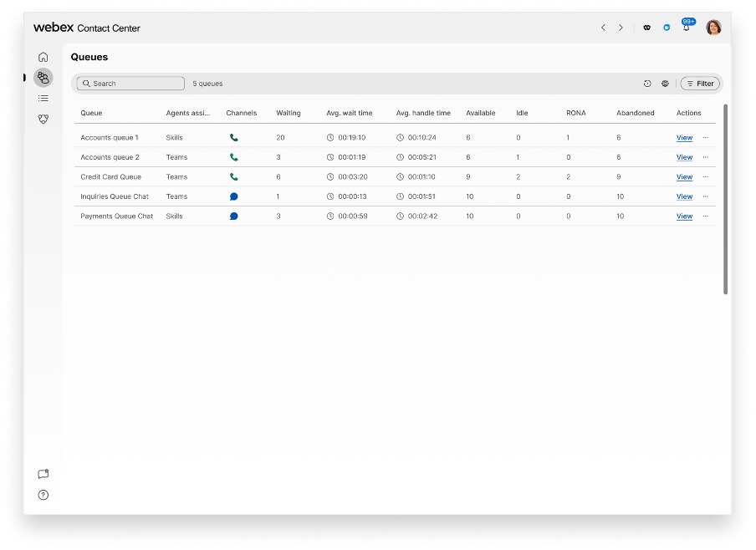
Task: Open the user profile avatar
Action: pyautogui.click(x=713, y=28)
